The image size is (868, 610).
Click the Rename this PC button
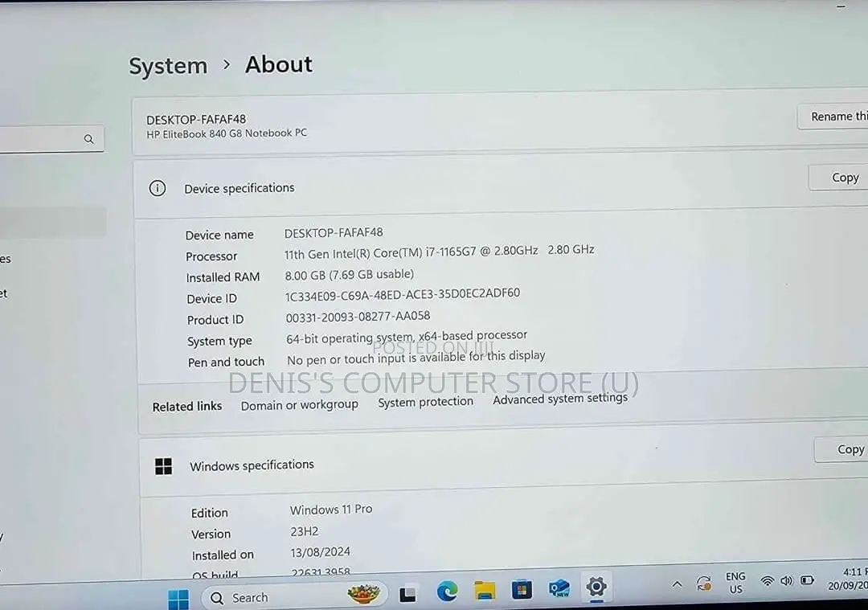(x=833, y=117)
